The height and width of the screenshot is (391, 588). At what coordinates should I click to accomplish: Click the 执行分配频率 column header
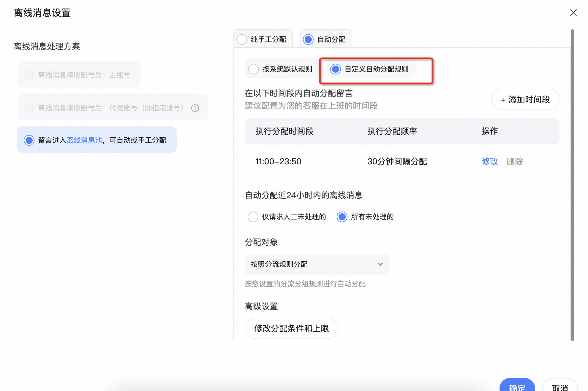click(392, 131)
